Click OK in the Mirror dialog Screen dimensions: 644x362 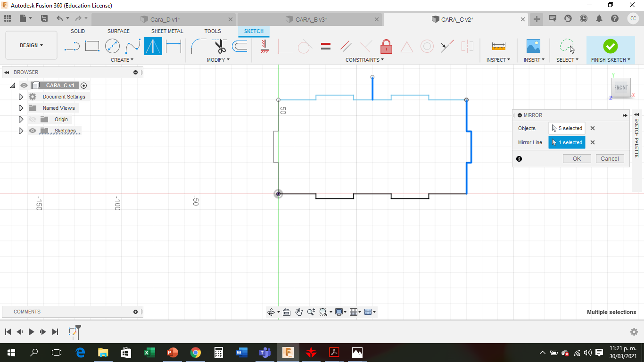tap(577, 159)
